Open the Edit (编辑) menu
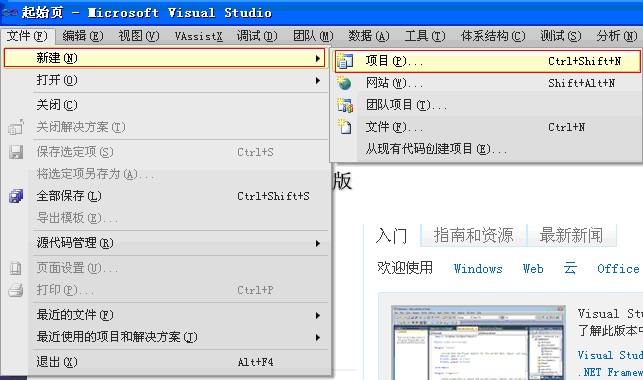Viewport: 643px width, 380px height. 83,36
